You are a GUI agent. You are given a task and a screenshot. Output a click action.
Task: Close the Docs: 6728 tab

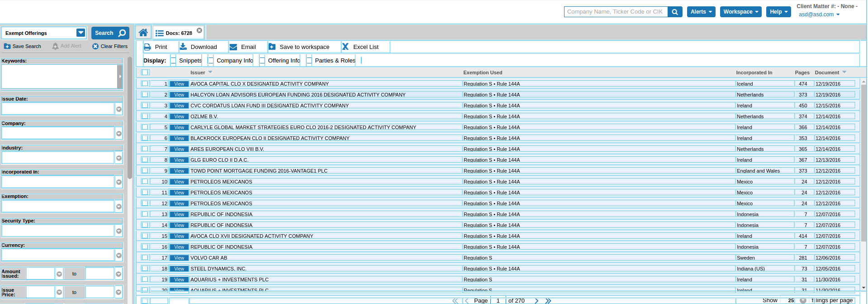(x=199, y=30)
